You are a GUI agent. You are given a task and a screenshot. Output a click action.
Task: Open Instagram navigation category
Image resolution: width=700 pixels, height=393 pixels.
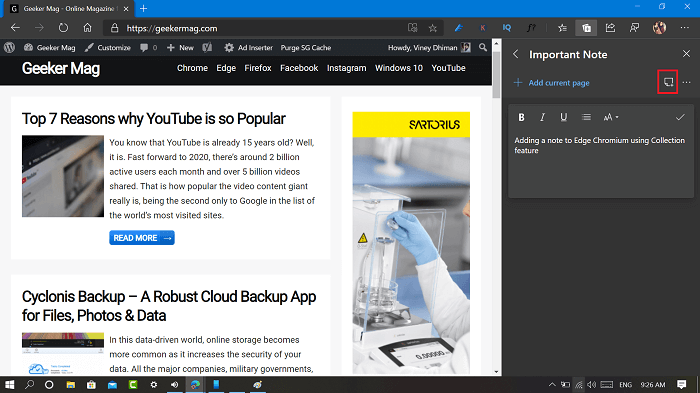346,68
